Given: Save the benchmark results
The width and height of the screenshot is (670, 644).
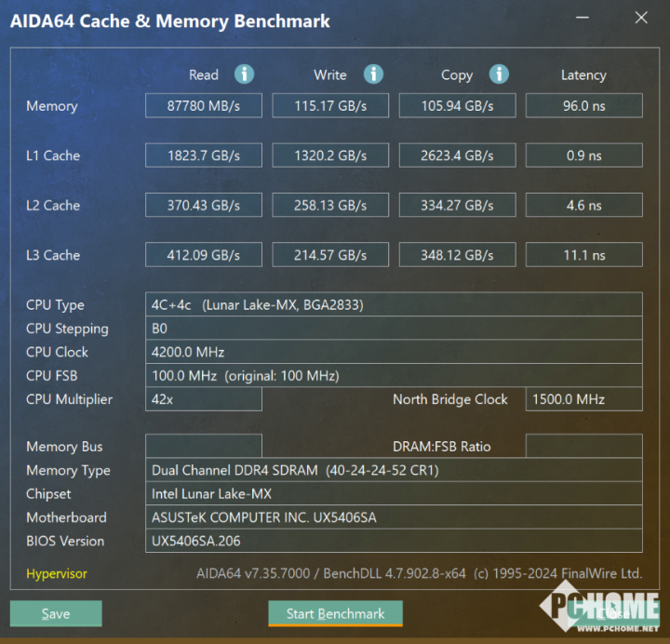Looking at the screenshot, I should pyautogui.click(x=56, y=613).
